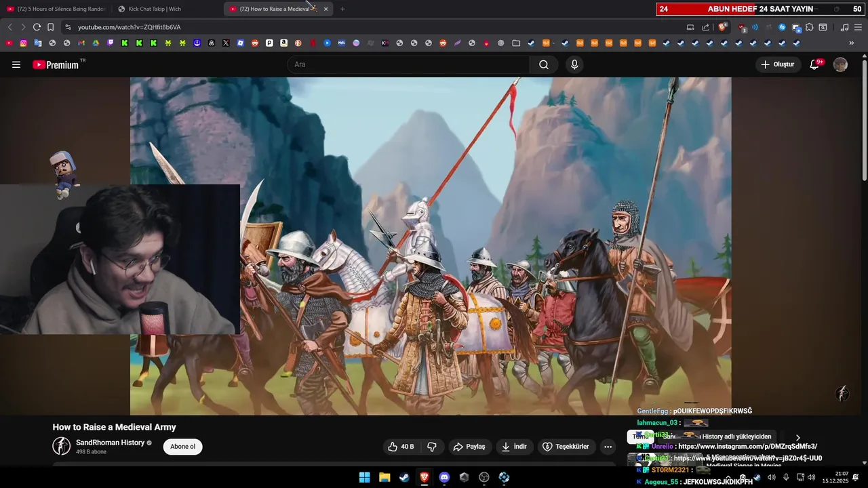
Task: Open OBS Studio from the taskbar
Action: click(x=484, y=477)
